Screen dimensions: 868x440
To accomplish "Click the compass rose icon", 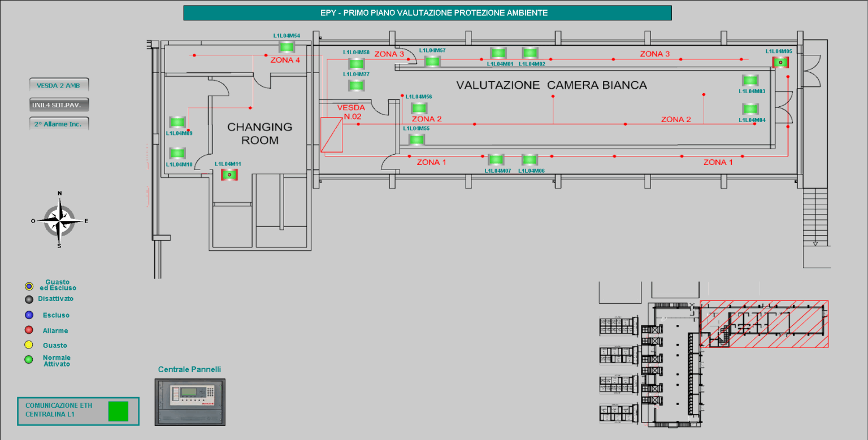I will click(59, 220).
